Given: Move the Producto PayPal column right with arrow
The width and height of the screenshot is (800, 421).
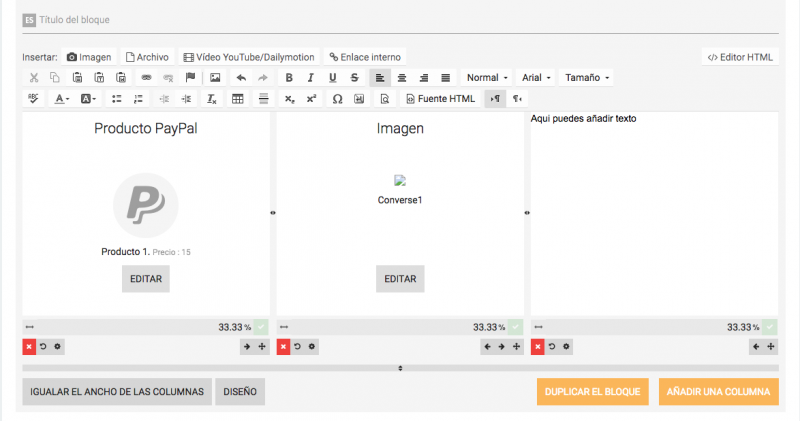Looking at the screenshot, I should 247,346.
